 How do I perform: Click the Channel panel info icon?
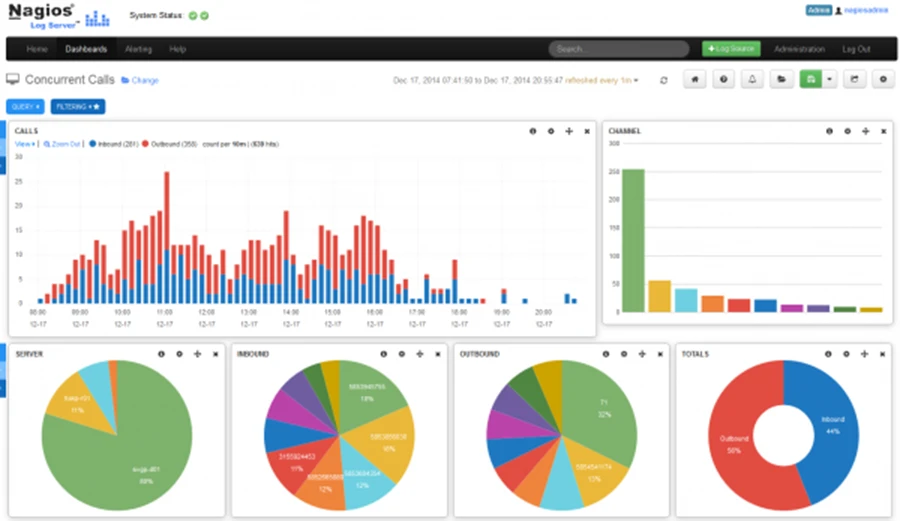click(828, 131)
